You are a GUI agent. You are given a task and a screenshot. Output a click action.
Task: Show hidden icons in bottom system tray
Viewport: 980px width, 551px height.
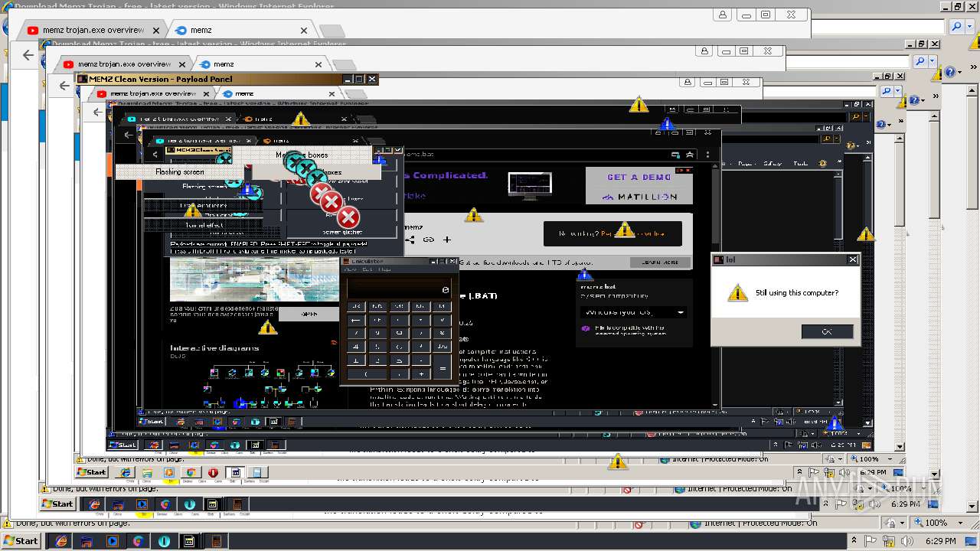[854, 541]
